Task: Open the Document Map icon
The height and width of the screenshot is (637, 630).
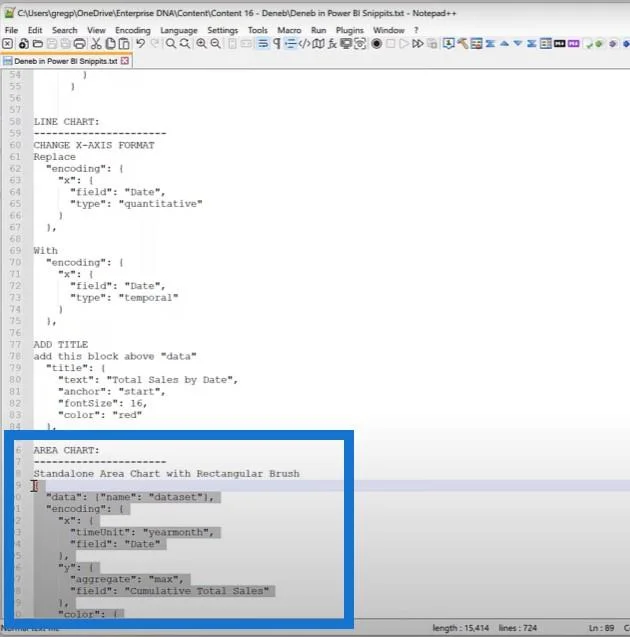Action: pyautogui.click(x=318, y=43)
